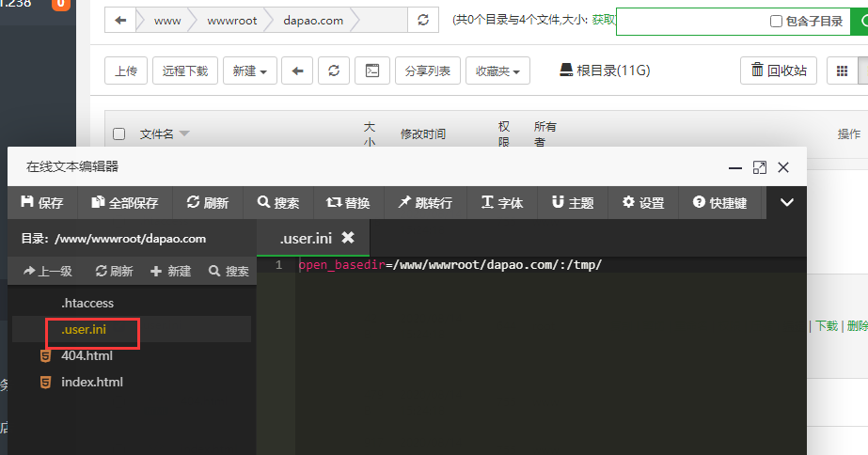Viewport: 868px width, 455px height.
Task: Click 上传 upload button
Action: [x=126, y=71]
